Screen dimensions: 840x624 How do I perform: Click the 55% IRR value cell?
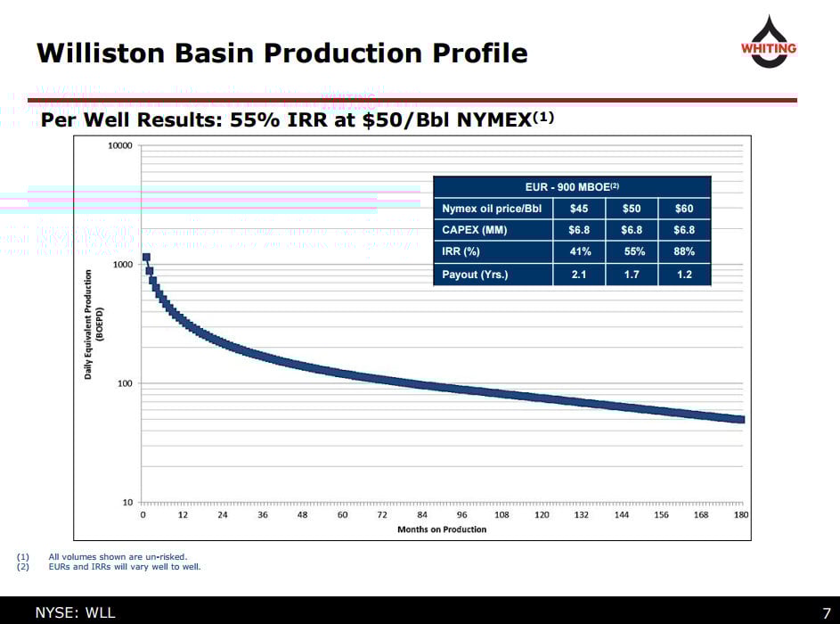click(x=632, y=252)
